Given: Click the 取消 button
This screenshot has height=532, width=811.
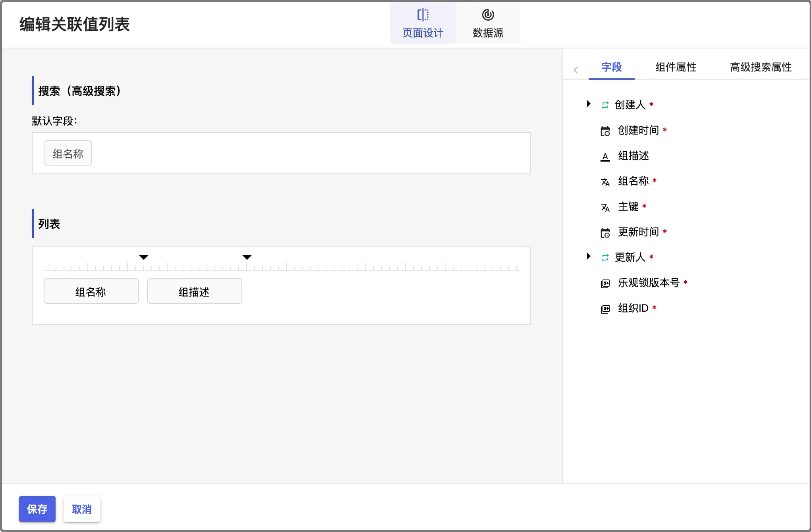Looking at the screenshot, I should [82, 509].
